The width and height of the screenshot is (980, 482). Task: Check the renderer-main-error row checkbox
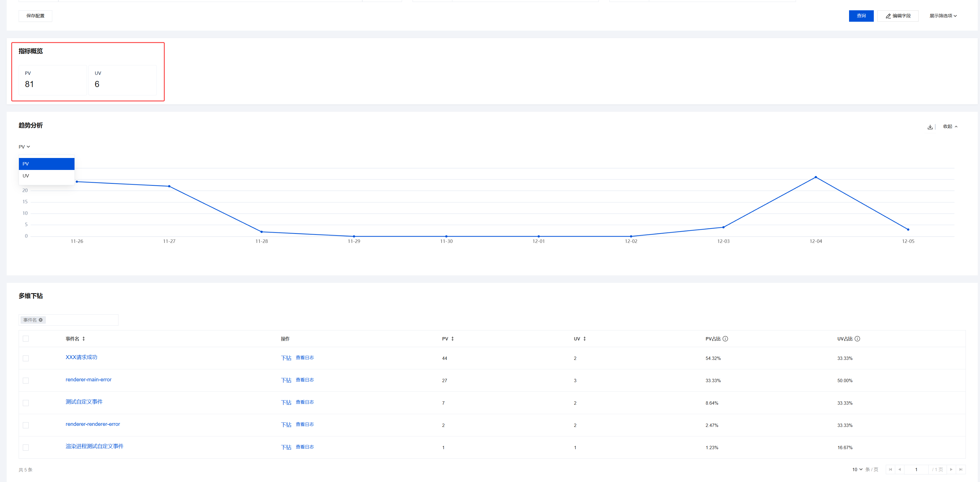[26, 381]
